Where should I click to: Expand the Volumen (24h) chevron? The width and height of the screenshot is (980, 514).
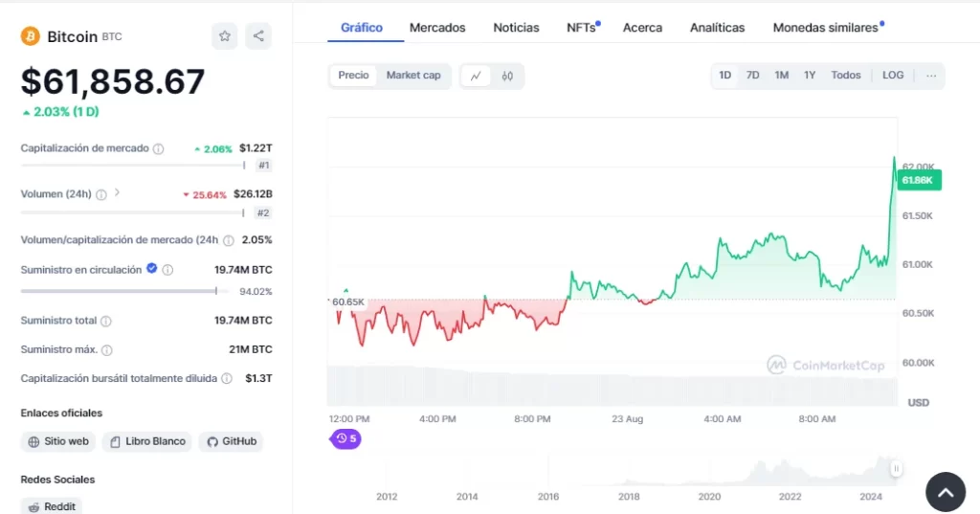coord(118,193)
